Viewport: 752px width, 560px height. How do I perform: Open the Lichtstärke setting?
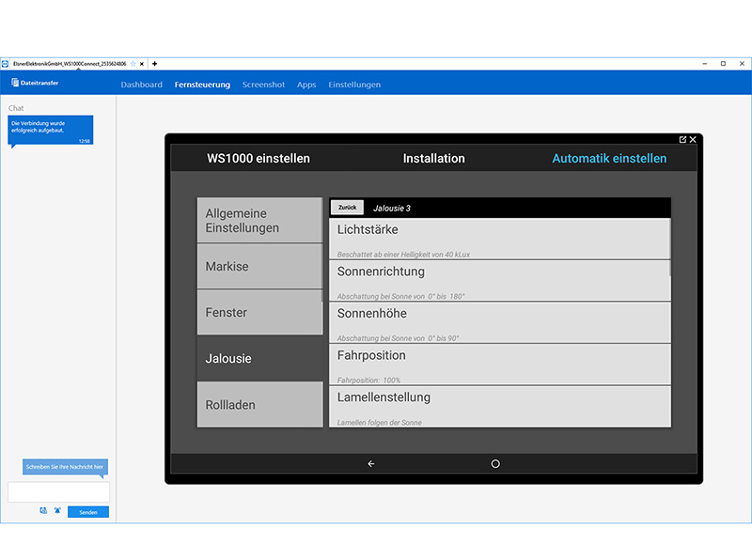[499, 239]
